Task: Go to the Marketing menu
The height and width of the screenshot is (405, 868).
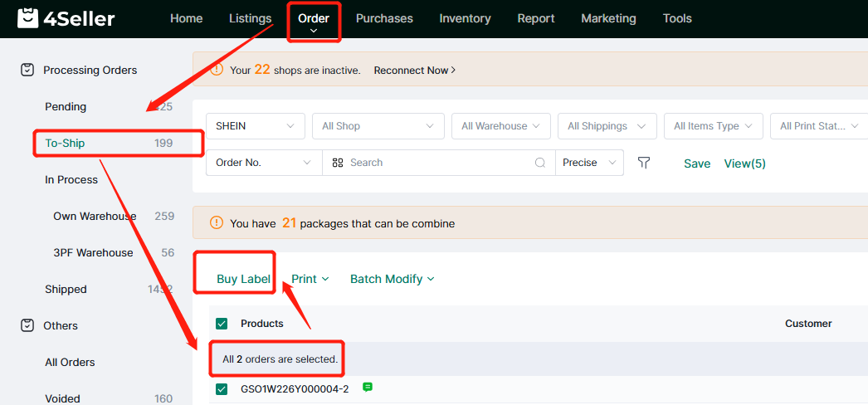Action: [608, 18]
